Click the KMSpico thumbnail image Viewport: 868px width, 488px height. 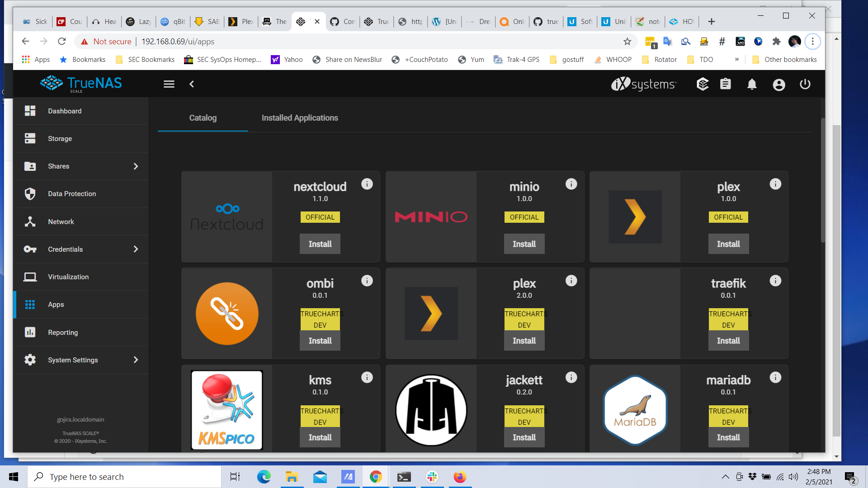tap(226, 410)
